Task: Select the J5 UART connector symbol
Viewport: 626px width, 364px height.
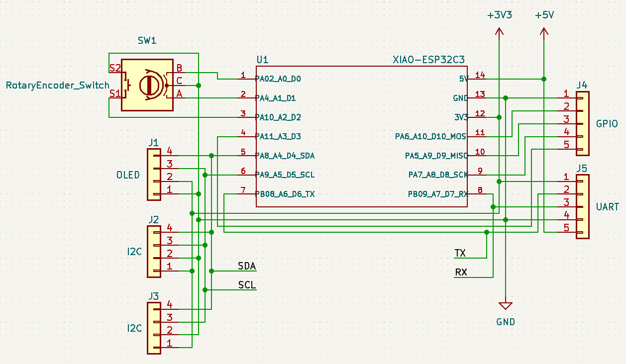Action: (x=583, y=206)
